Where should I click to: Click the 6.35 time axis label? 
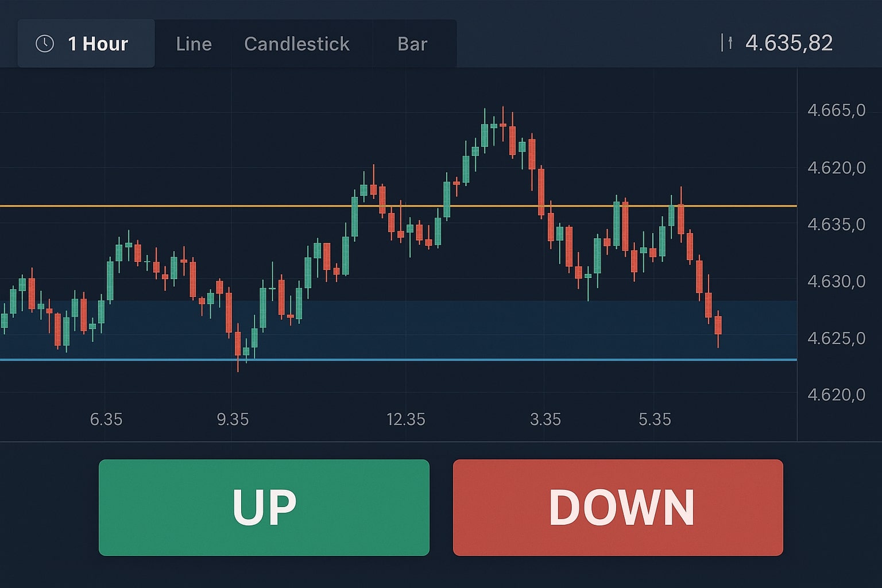tap(106, 420)
